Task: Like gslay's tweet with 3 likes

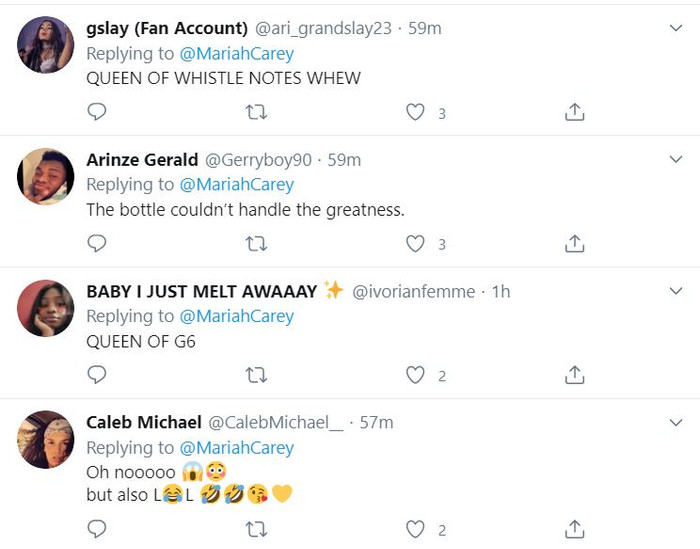Action: pyautogui.click(x=415, y=112)
